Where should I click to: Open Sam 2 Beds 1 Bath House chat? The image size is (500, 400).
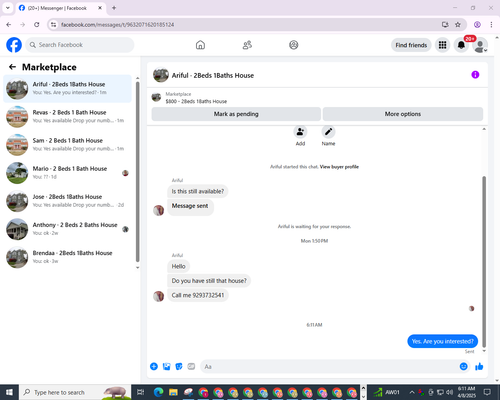pos(67,145)
